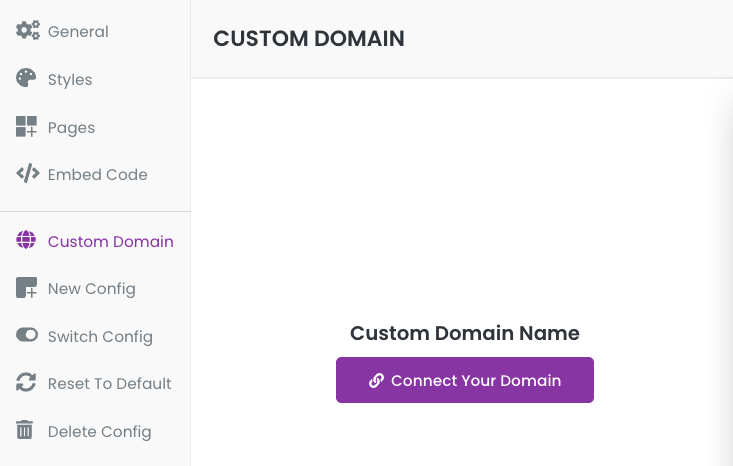Select the Switch Config text
The height and width of the screenshot is (466, 733).
tap(100, 337)
